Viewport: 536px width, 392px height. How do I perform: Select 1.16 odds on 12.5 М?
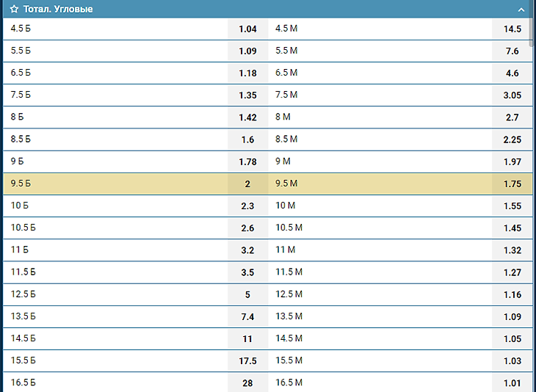(512, 294)
